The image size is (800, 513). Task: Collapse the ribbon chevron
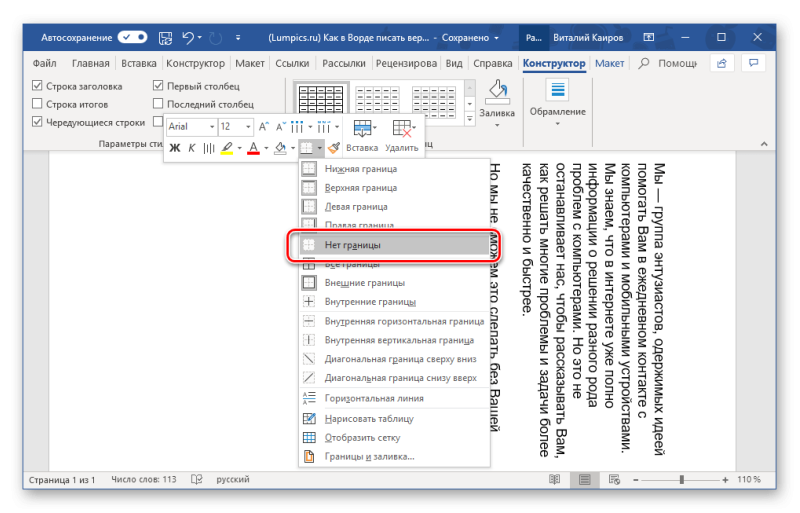(x=764, y=144)
